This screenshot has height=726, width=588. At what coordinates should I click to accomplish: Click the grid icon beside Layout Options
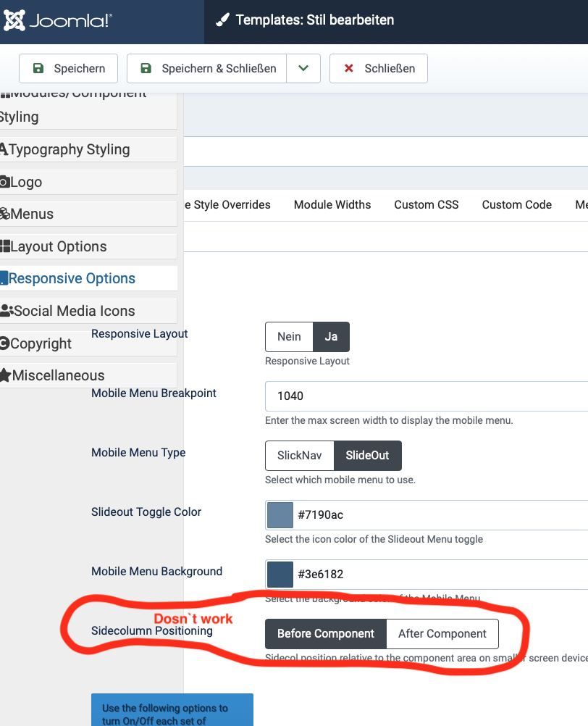pos(5,246)
